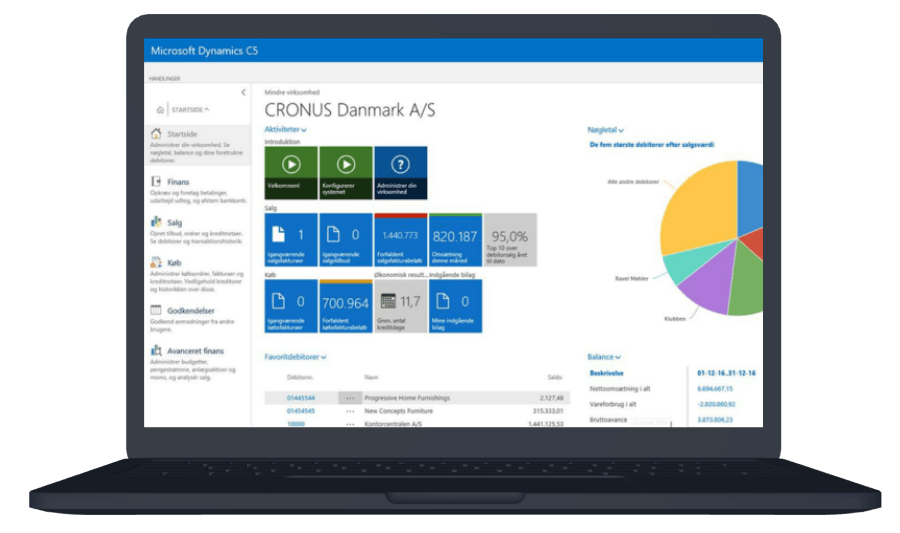The image size is (900, 533).
Task: Open debitor number 01445544
Action: tap(301, 398)
